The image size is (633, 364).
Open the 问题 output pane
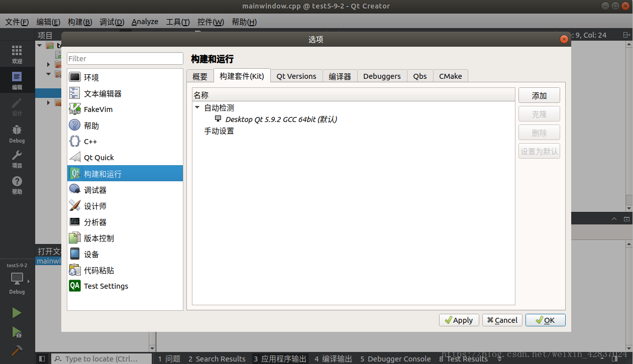169,358
